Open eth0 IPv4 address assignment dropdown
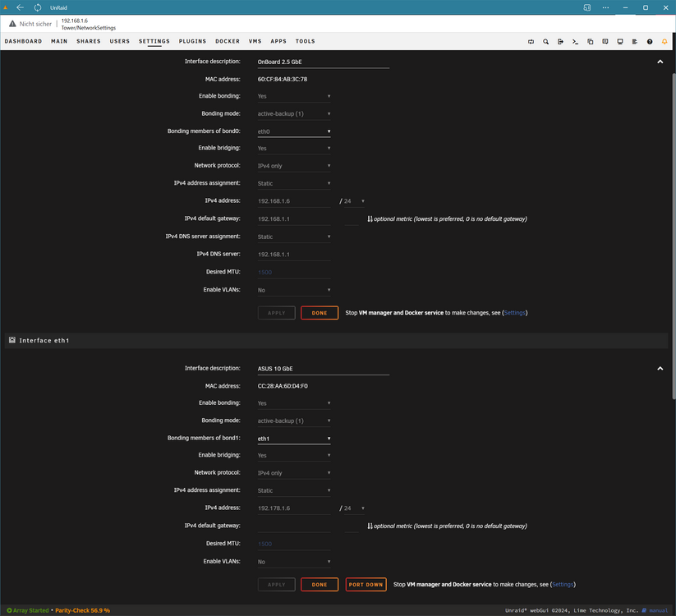This screenshot has width=676, height=616. click(294, 184)
